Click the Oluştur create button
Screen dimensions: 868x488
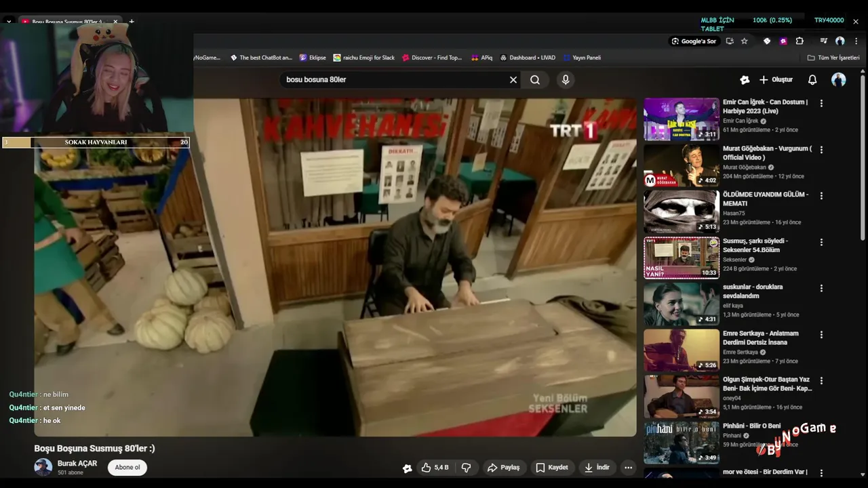(x=776, y=80)
